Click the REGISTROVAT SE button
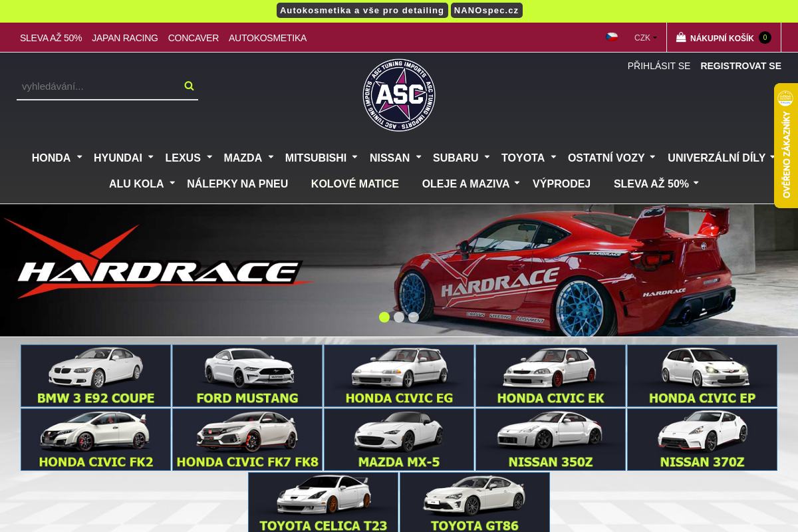 [x=741, y=66]
